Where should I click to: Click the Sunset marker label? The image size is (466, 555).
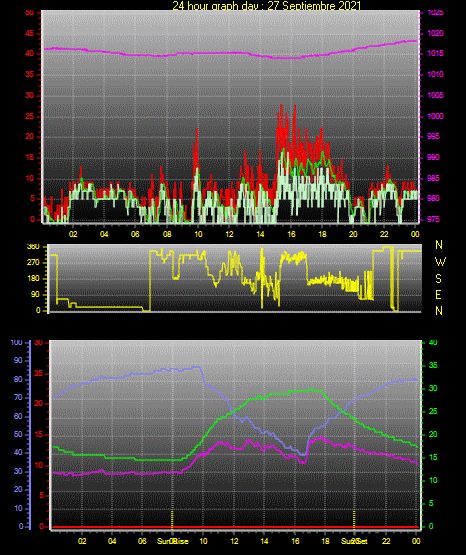coord(354,541)
